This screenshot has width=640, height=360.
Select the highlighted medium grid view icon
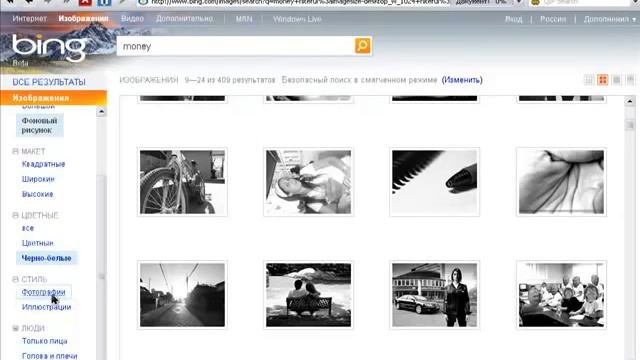pos(602,80)
